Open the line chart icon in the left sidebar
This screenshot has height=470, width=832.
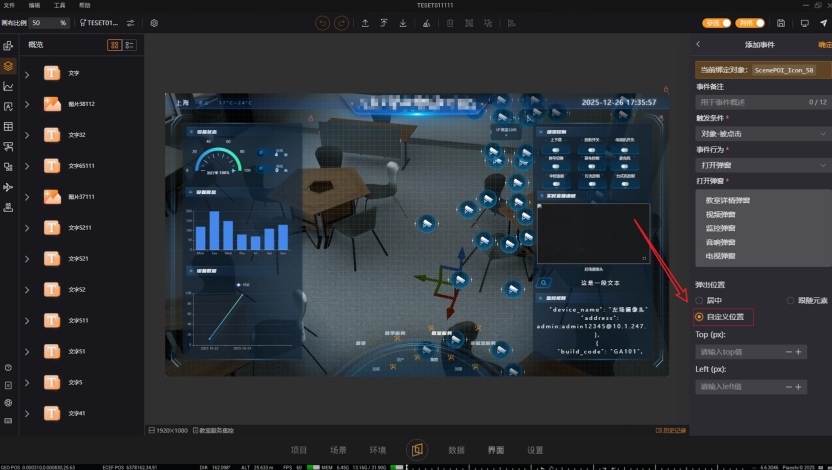tap(8, 86)
